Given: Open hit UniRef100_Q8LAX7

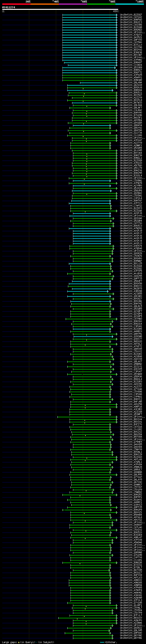Looking at the screenshot, I should coord(131,361).
